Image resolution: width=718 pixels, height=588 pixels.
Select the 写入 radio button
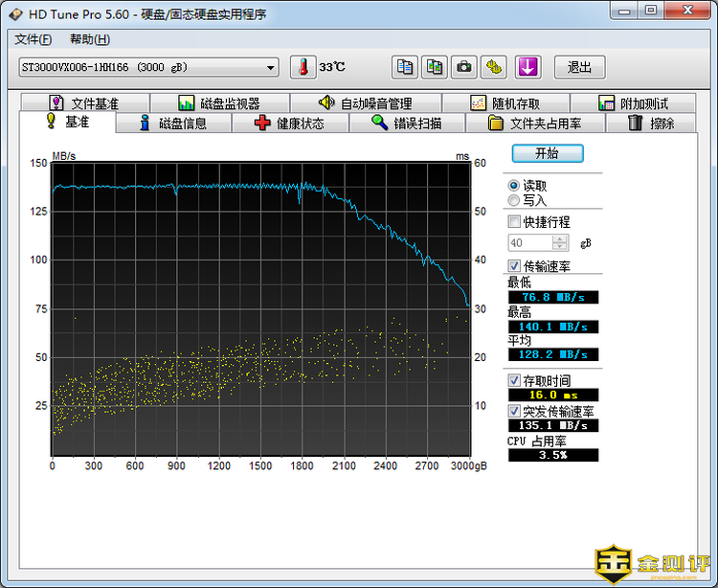point(515,201)
